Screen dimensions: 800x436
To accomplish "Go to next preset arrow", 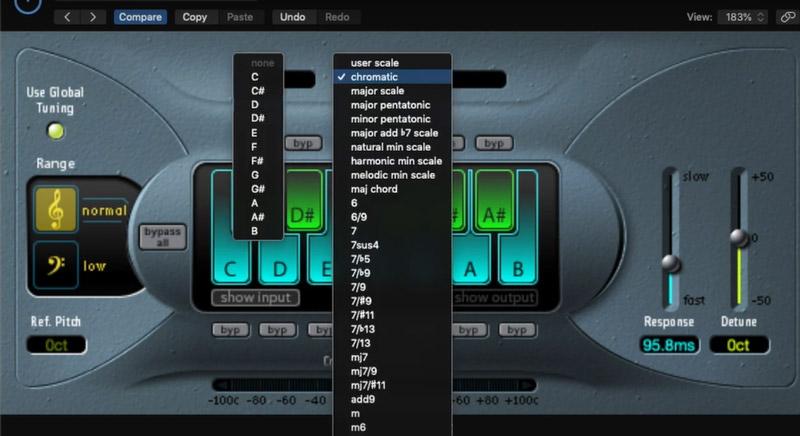I will click(x=92, y=17).
